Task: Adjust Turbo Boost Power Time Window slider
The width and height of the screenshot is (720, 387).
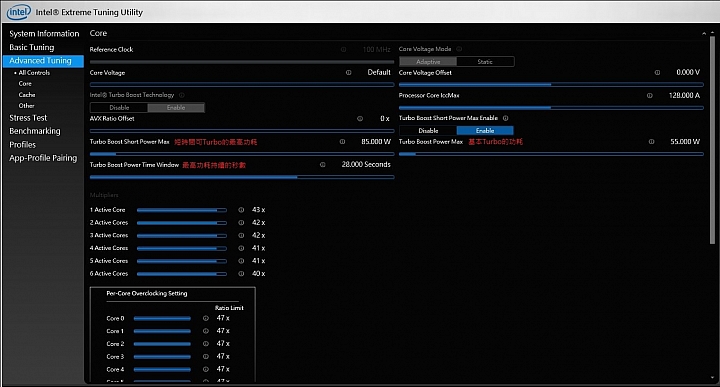Action: coord(242,177)
